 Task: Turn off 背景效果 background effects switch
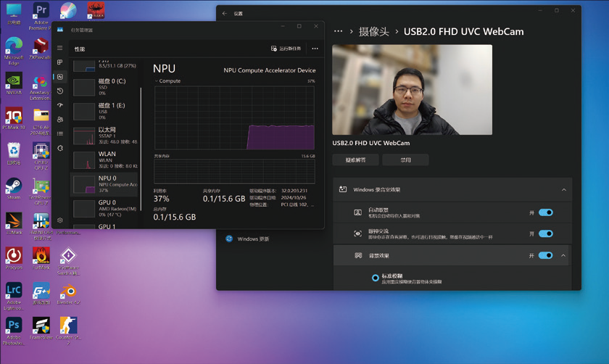tap(546, 255)
